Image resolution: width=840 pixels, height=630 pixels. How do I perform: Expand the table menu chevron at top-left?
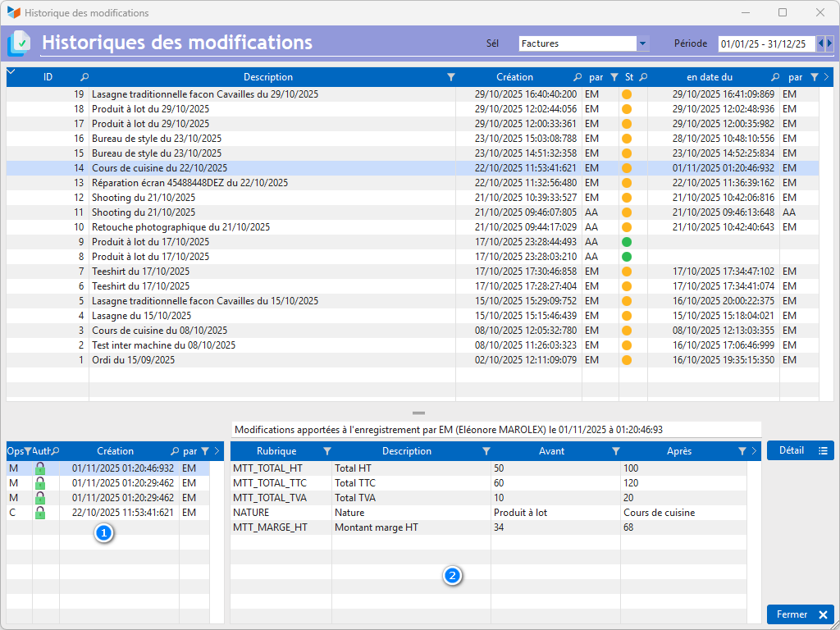click(11, 73)
